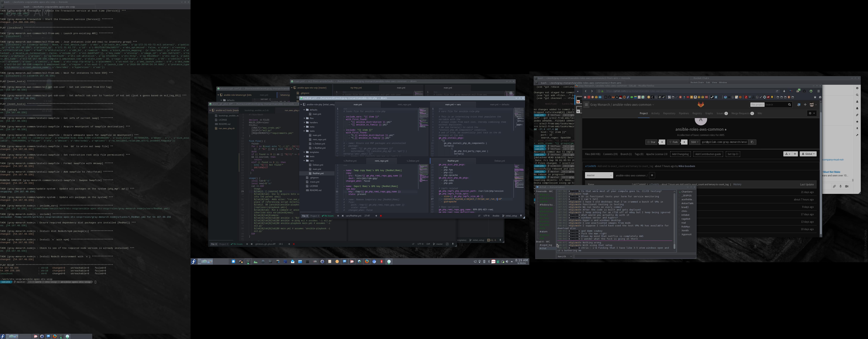The width and height of the screenshot is (868, 339).
Task: Click the Fork button on GitLab project
Action: [x=674, y=142]
